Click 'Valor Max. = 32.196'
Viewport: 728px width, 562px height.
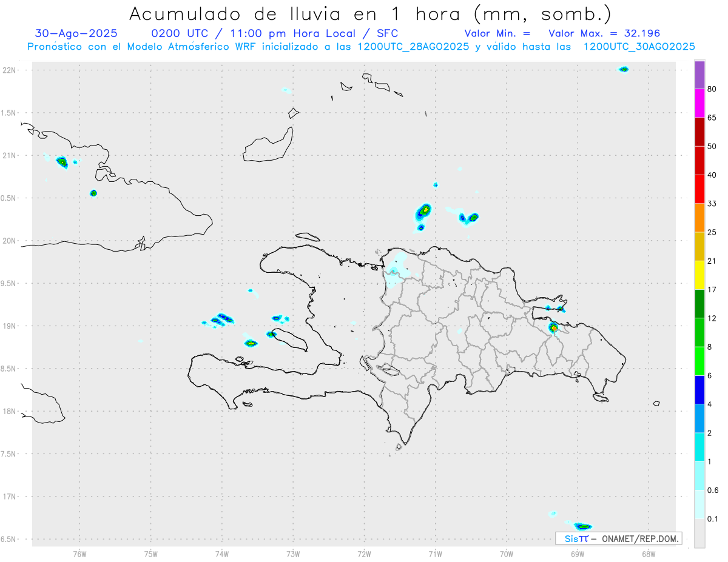pos(604,33)
